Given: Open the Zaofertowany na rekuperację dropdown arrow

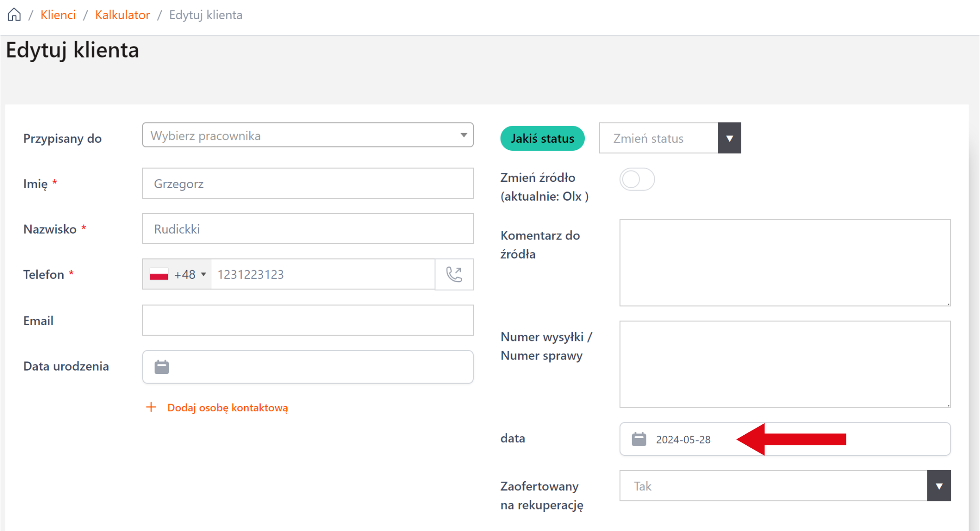Looking at the screenshot, I should (938, 486).
